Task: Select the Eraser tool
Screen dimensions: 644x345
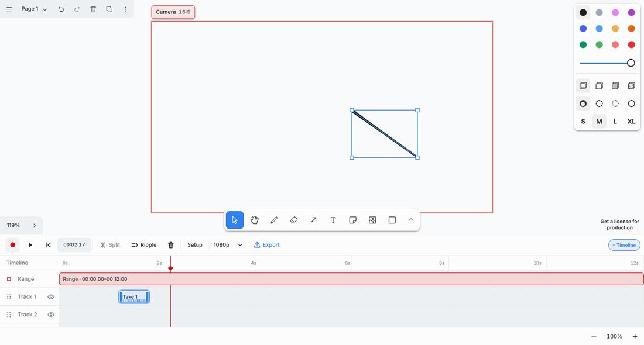Action: (x=294, y=220)
